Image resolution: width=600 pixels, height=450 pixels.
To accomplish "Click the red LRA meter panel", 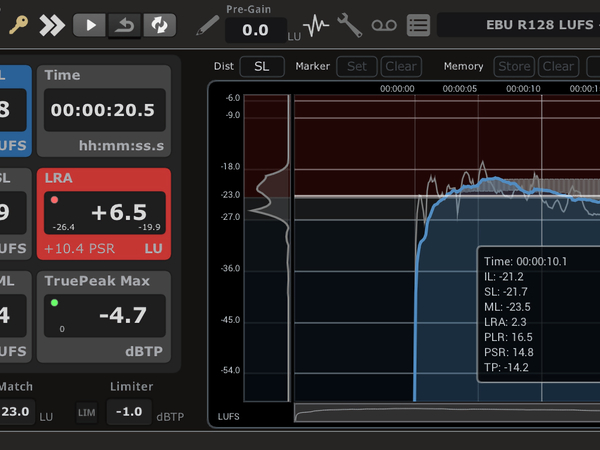I will coord(104,213).
